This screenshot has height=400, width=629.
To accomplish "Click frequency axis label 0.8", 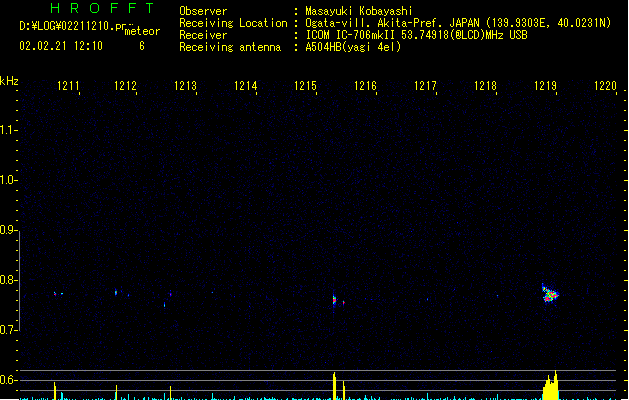I will click(x=8, y=280).
